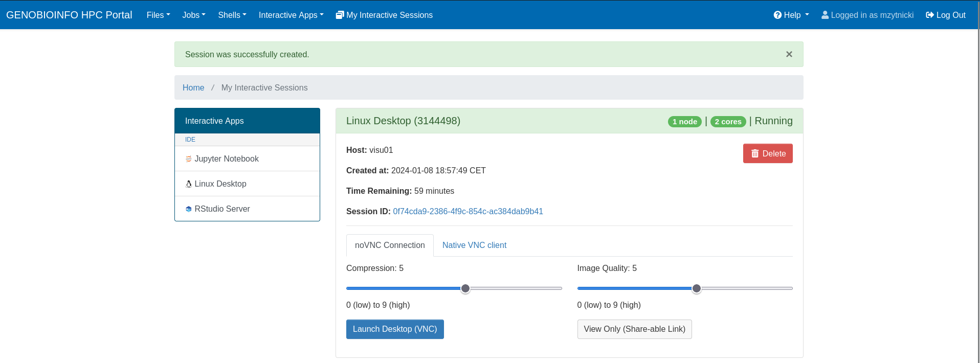Open the session ID link
Viewport: 980px width, 363px height.
tap(468, 212)
